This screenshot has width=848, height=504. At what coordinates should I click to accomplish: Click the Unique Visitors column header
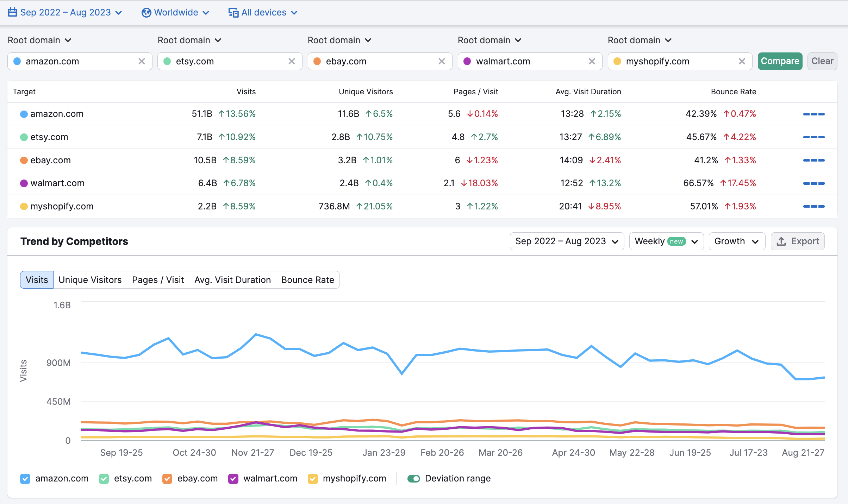coord(366,92)
